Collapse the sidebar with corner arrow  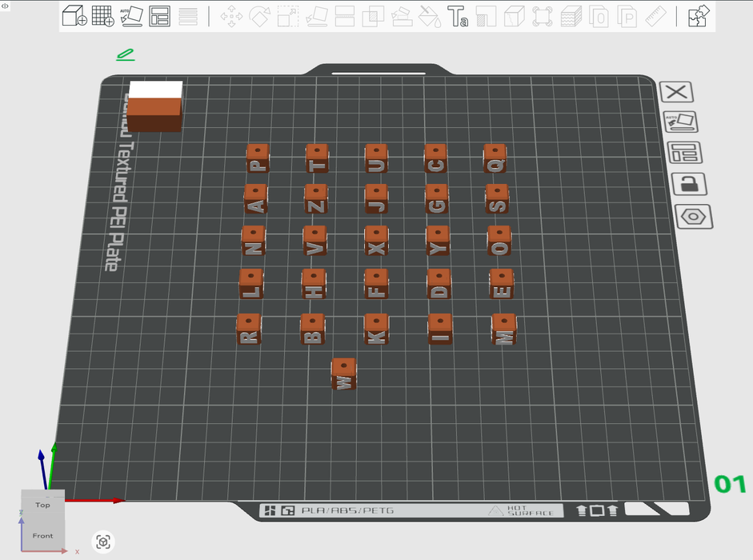click(x=5, y=6)
